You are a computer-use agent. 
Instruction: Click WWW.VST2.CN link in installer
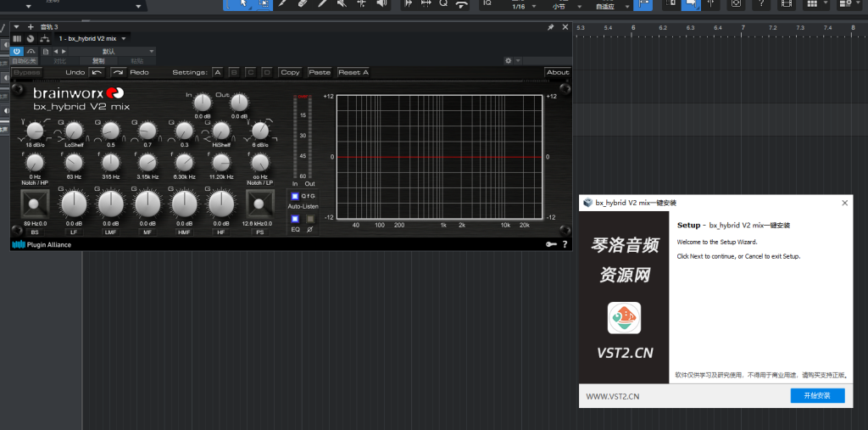[x=613, y=396]
